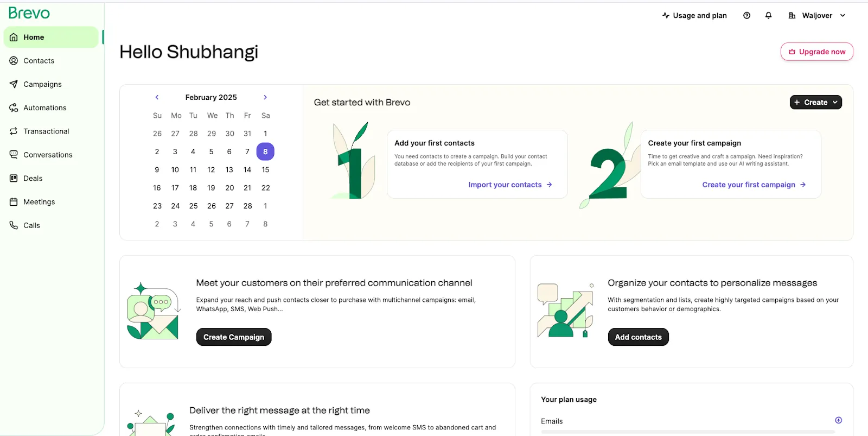Click the number 1 leaf illustration
This screenshot has width=868, height=436.
[x=354, y=161]
